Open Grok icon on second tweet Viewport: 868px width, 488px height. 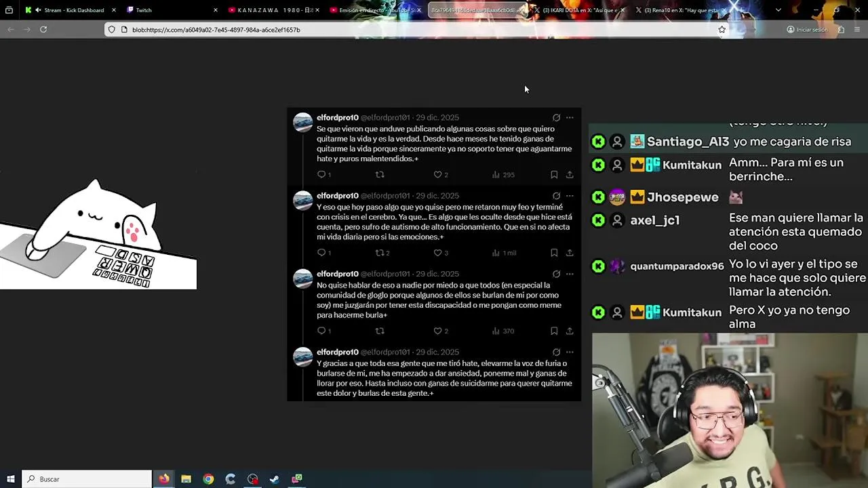click(x=556, y=196)
